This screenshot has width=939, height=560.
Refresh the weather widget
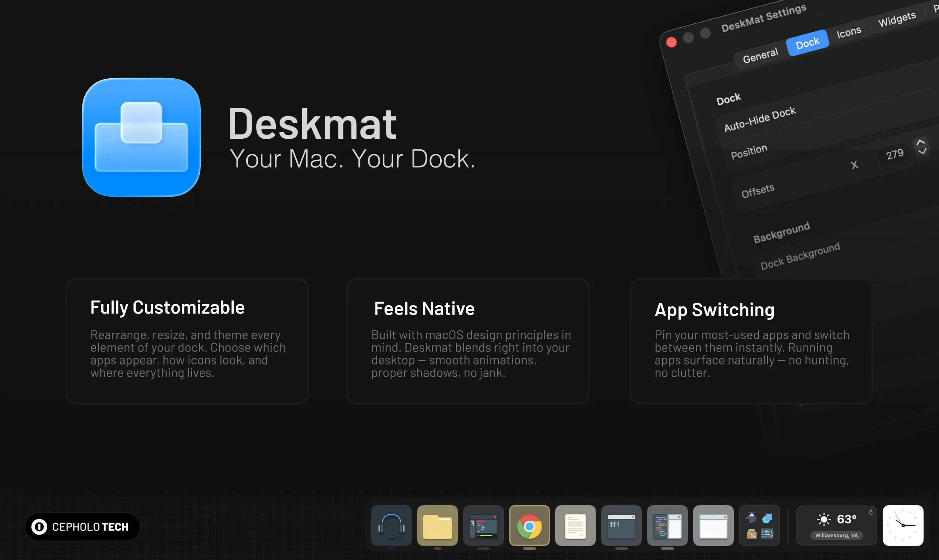pos(871,512)
